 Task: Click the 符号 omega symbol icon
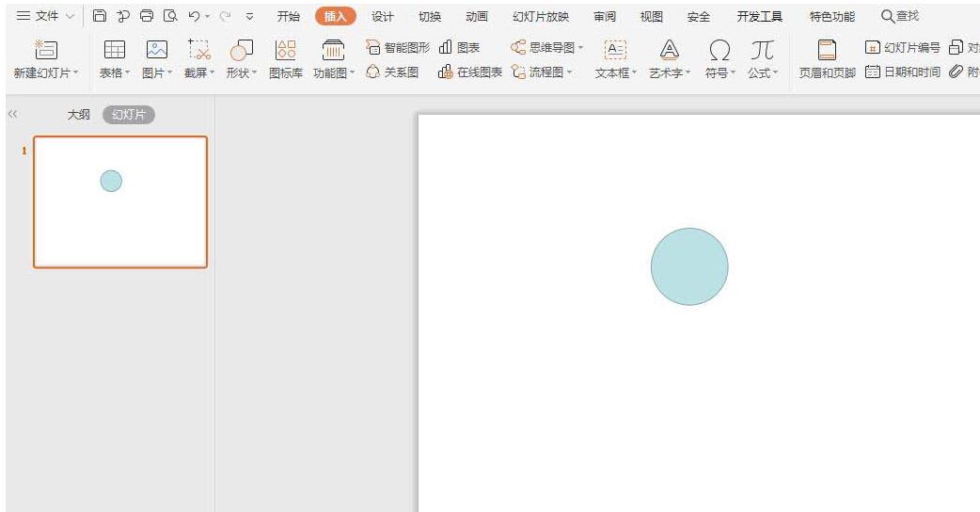click(719, 49)
